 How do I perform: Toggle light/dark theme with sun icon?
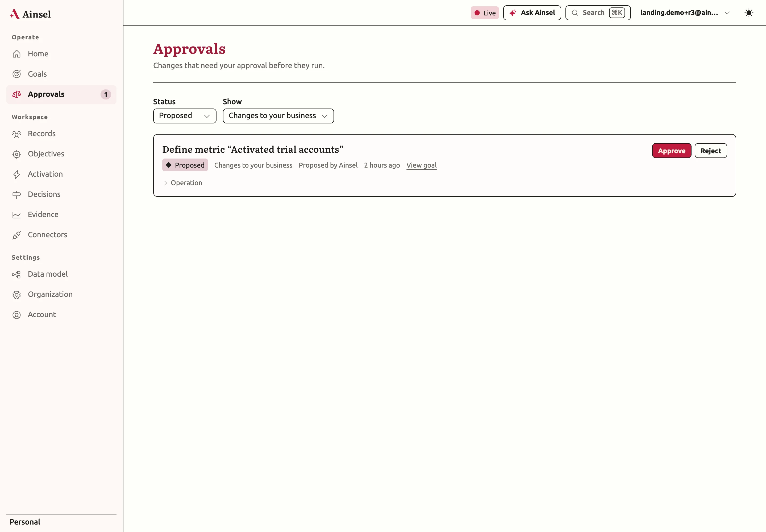(x=749, y=13)
